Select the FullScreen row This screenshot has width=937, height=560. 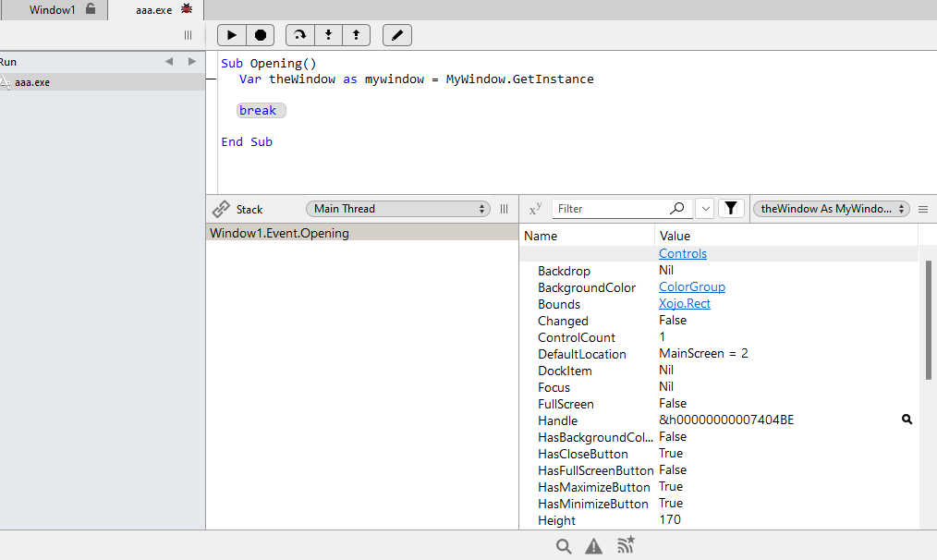(x=719, y=404)
